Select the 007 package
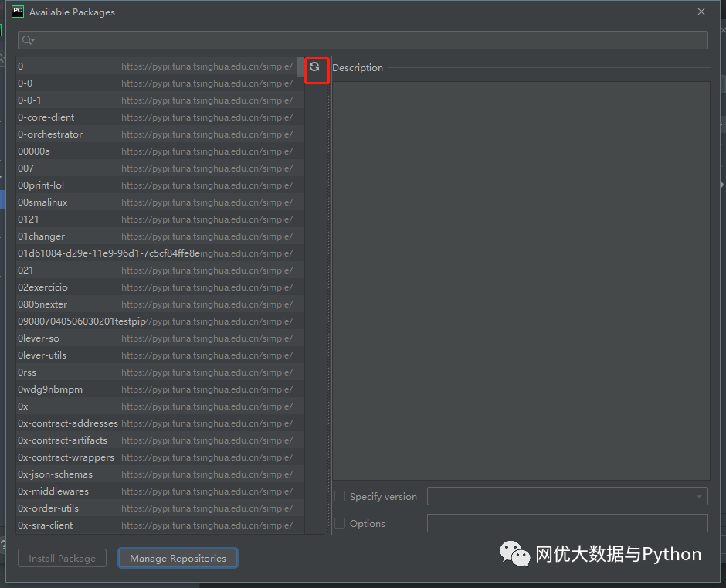Screen dimensions: 726x588 160,168
